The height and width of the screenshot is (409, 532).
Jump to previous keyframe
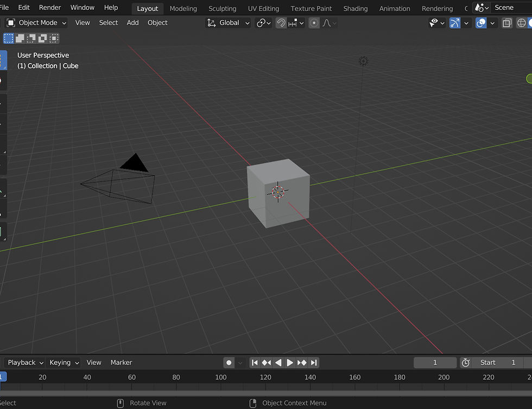(267, 363)
